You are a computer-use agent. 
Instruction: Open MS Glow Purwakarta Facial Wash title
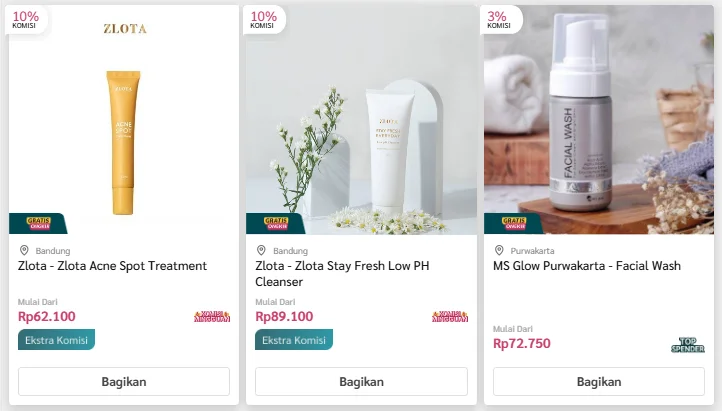coord(587,266)
